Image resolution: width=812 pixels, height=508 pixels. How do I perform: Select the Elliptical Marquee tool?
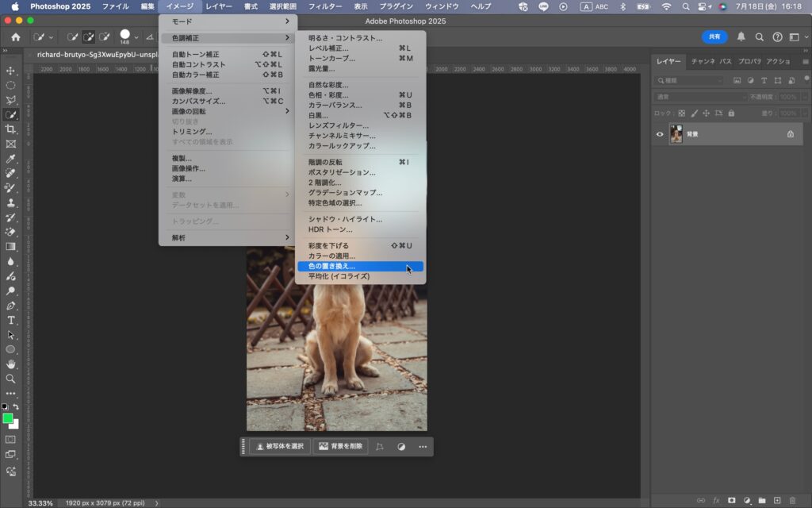click(10, 85)
